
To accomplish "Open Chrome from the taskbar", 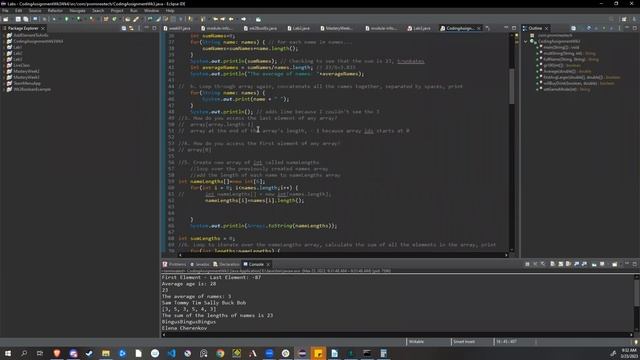I will coord(220,353).
